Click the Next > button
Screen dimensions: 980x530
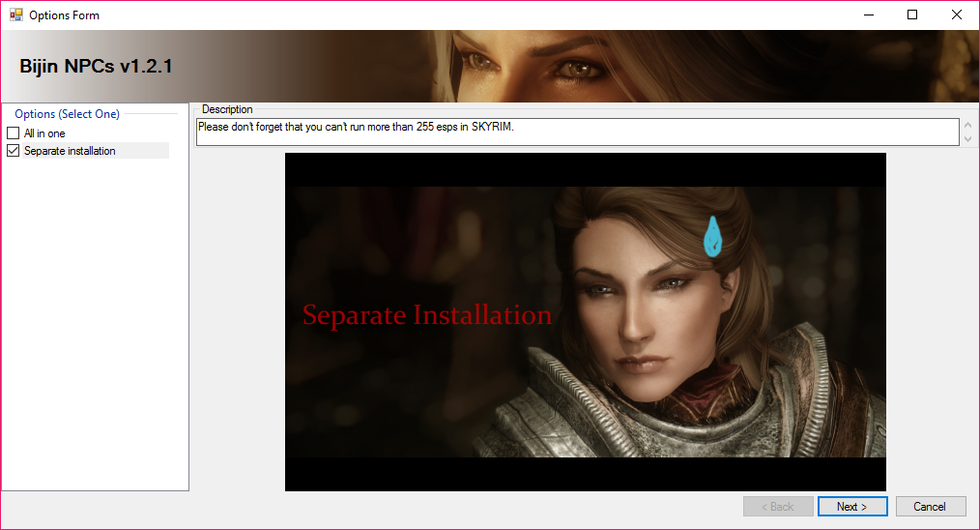[851, 506]
